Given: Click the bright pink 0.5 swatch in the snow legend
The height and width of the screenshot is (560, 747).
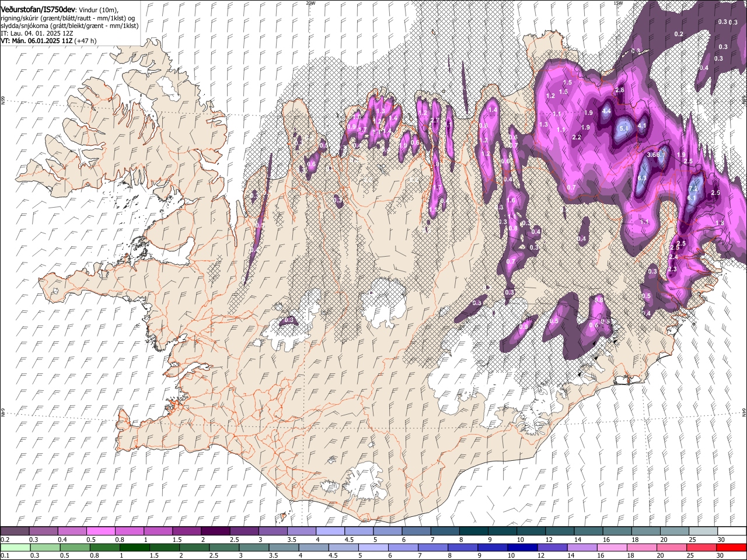Looking at the screenshot, I should pyautogui.click(x=101, y=531).
